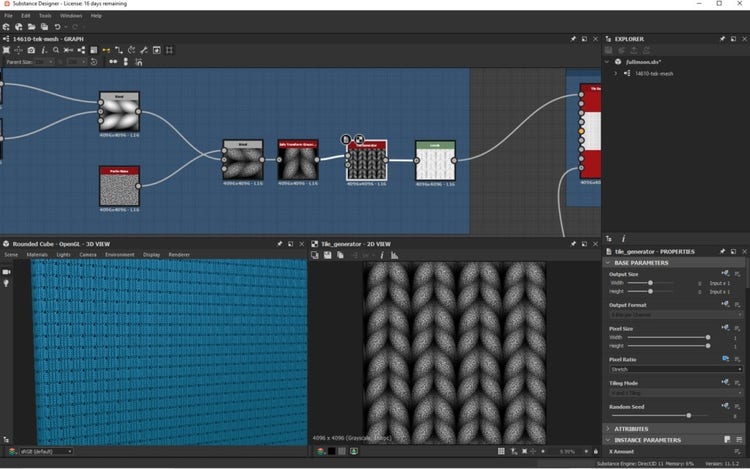Open Environment menu in 3D View
This screenshot has height=469, width=750.
tap(120, 255)
